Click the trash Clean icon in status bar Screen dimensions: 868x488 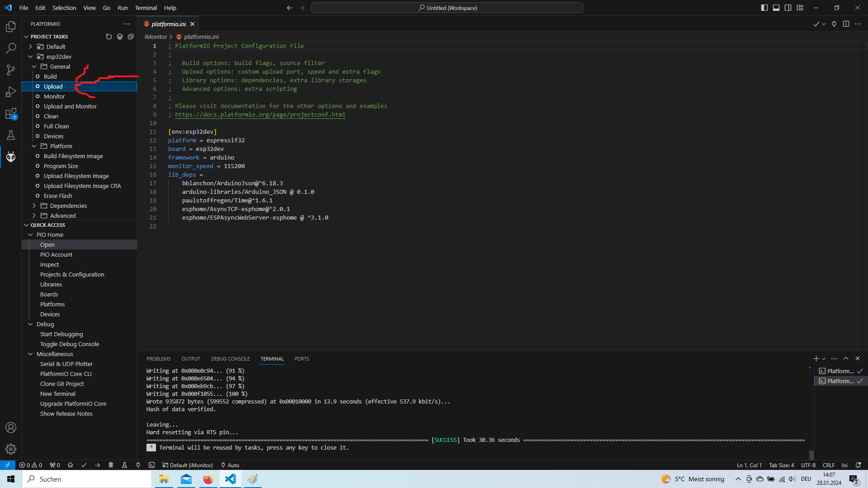(111, 465)
